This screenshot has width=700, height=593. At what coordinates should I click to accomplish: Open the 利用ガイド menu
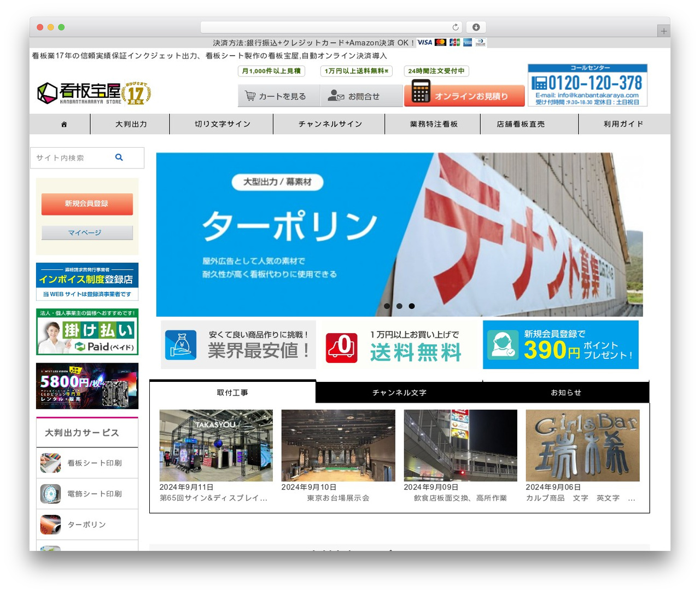(624, 124)
